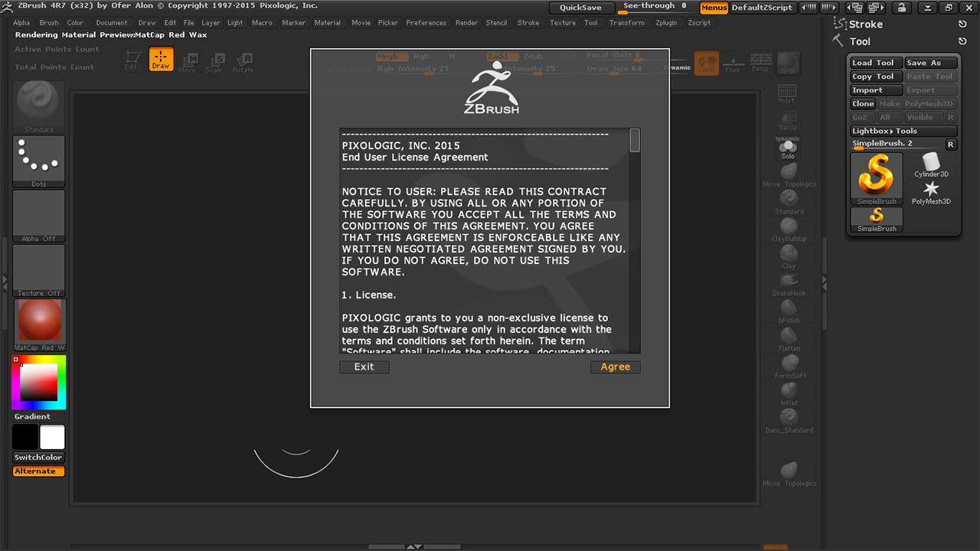This screenshot has height=551, width=980.
Task: Open the Dots stroke selector
Action: 39,162
